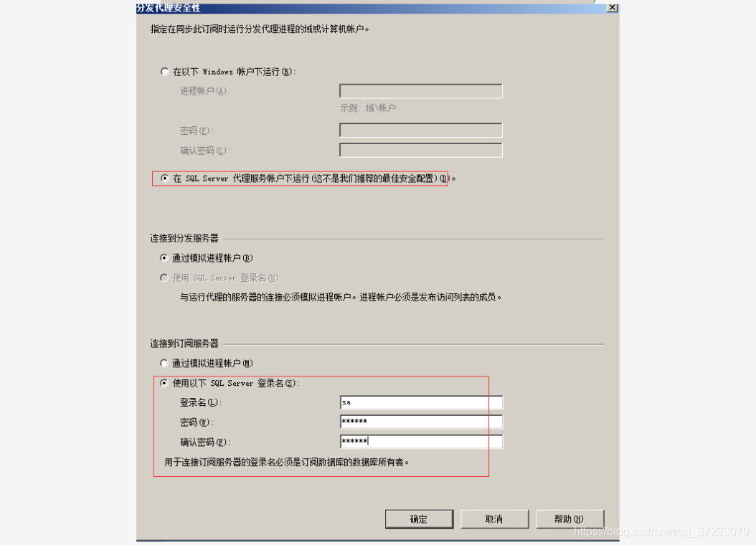Select 使用以下 SQL Server 登录名 radio
The width and height of the screenshot is (756, 545).
click(x=164, y=383)
